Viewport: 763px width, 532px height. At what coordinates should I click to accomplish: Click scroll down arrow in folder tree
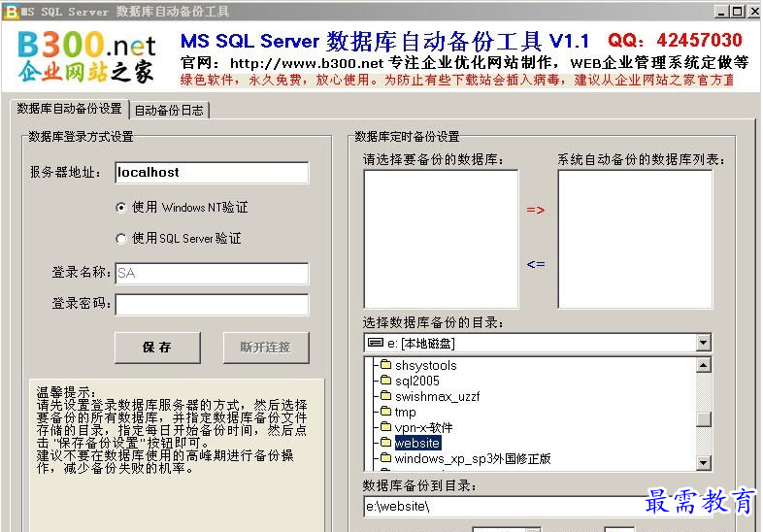tap(703, 462)
